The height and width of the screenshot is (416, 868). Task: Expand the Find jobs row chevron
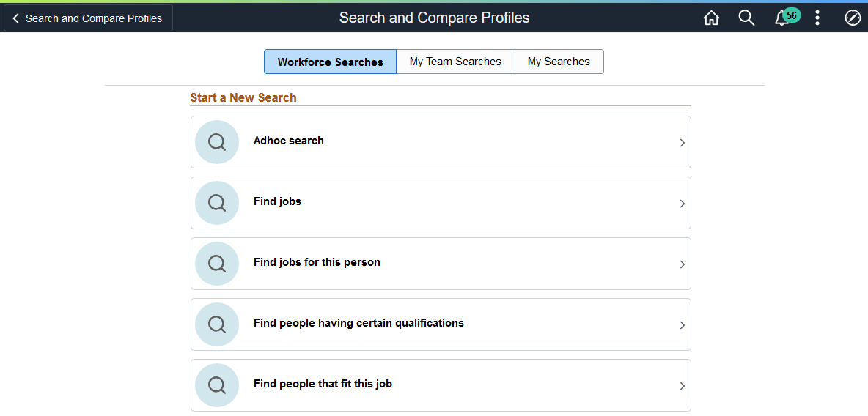[x=682, y=204]
